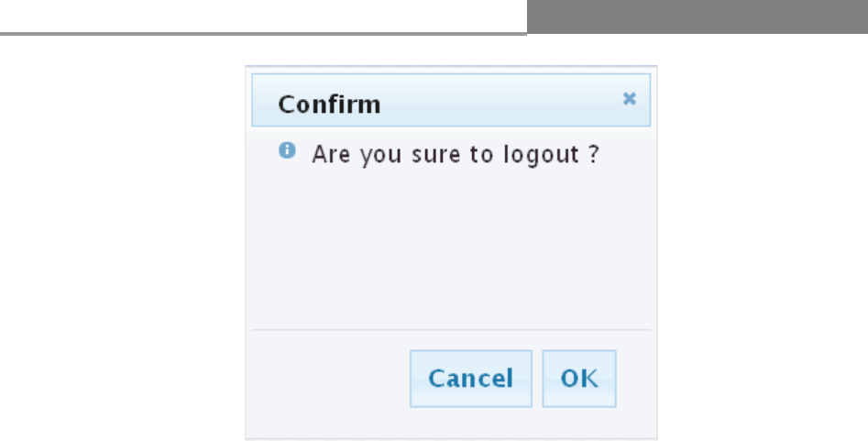This screenshot has height=441, width=868.
Task: Click the dark gray panel at top right
Action: tap(698, 17)
